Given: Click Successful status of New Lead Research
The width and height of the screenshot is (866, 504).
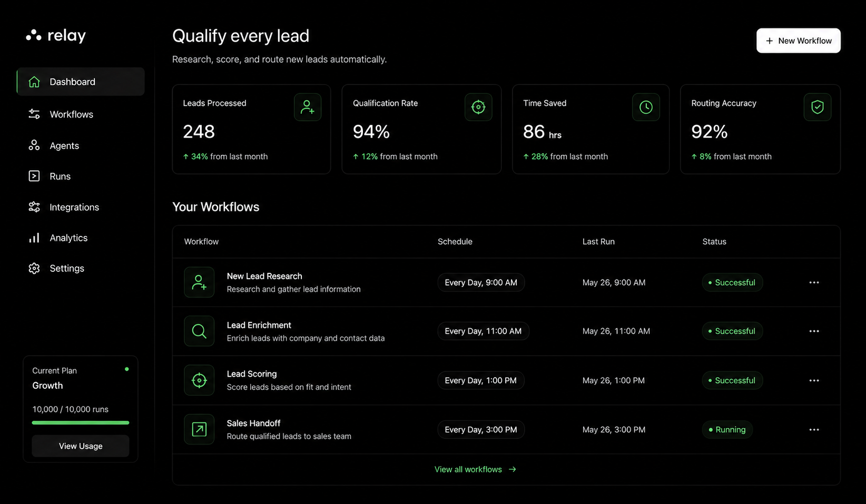Looking at the screenshot, I should [x=732, y=282].
